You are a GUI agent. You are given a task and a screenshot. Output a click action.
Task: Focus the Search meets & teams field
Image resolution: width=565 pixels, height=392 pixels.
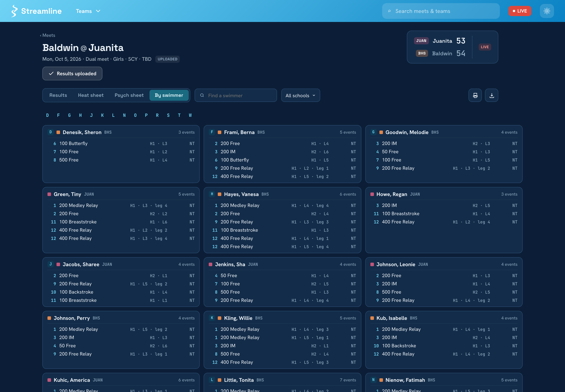(x=441, y=11)
